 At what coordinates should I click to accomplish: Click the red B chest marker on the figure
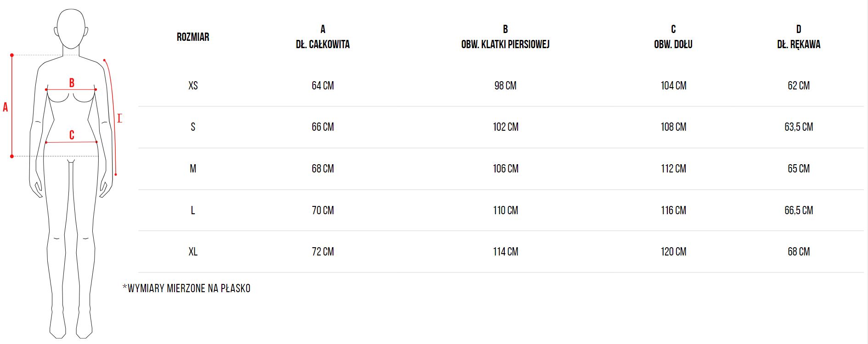(x=72, y=83)
